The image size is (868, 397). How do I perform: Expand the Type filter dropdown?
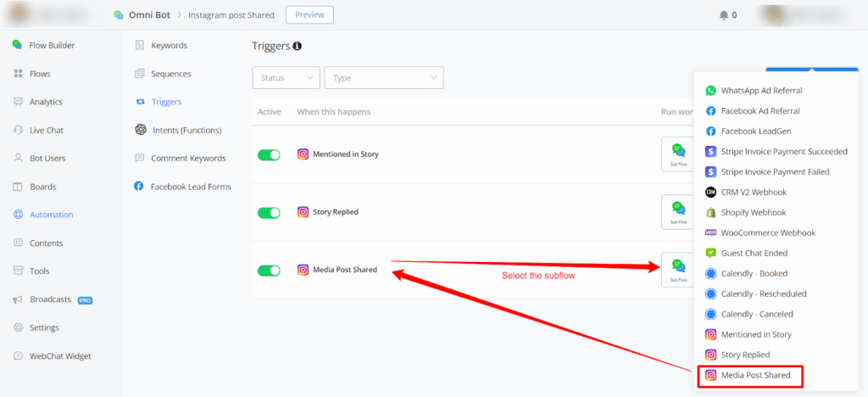coord(383,78)
